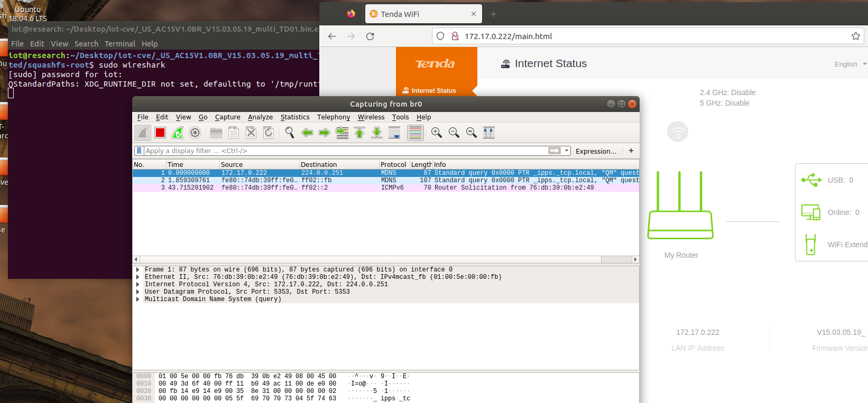Viewport: 868px width, 403px height.
Task: Open capture options gear icon
Action: [x=195, y=133]
